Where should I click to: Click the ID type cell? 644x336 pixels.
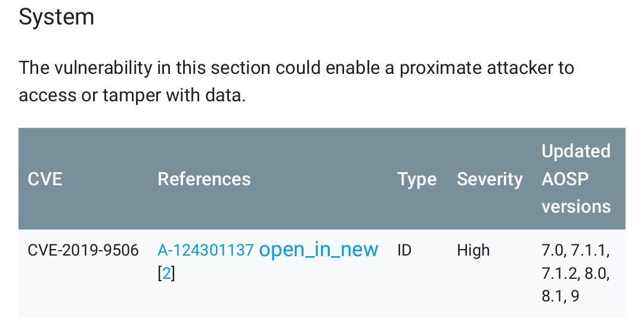(404, 250)
